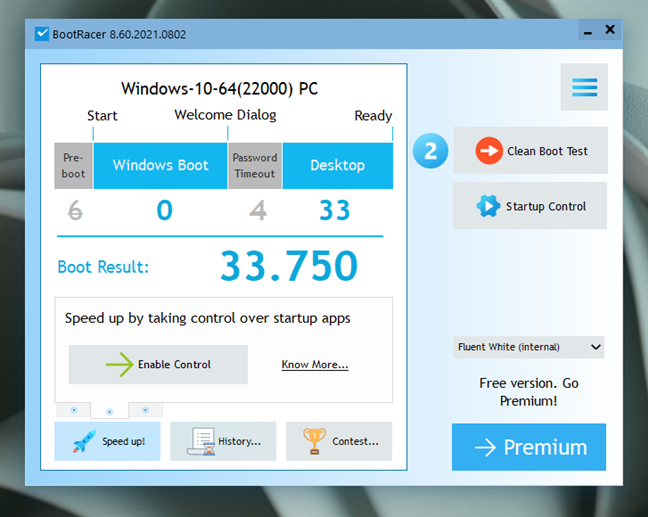Click the 33.750 boot result value

pyautogui.click(x=289, y=266)
